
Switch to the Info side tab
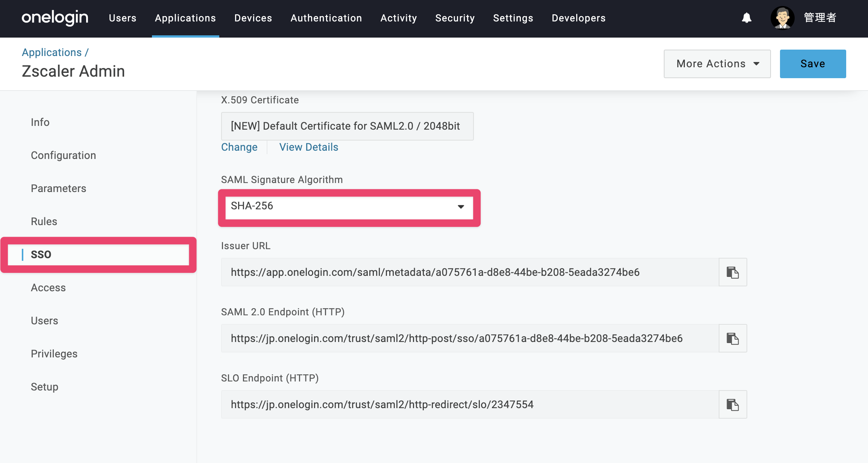click(x=40, y=122)
